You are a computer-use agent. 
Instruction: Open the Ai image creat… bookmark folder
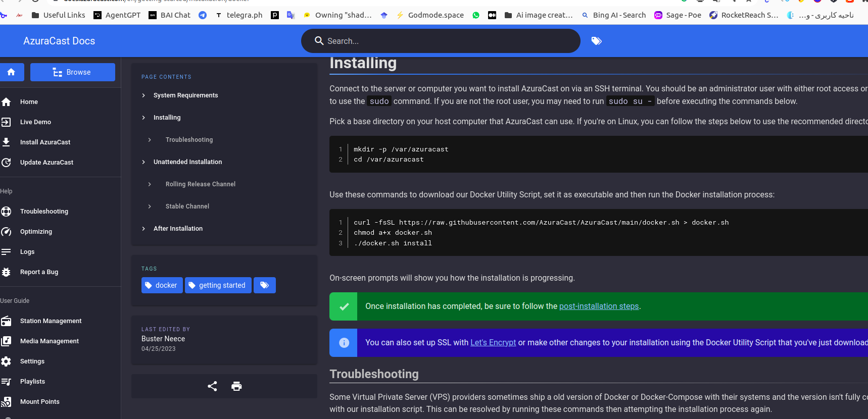point(539,15)
